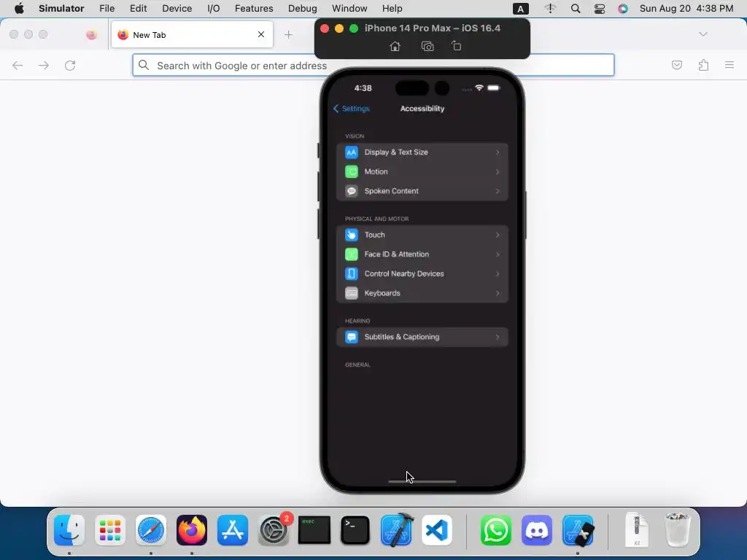Click the Siri menu bar icon

[623, 9]
